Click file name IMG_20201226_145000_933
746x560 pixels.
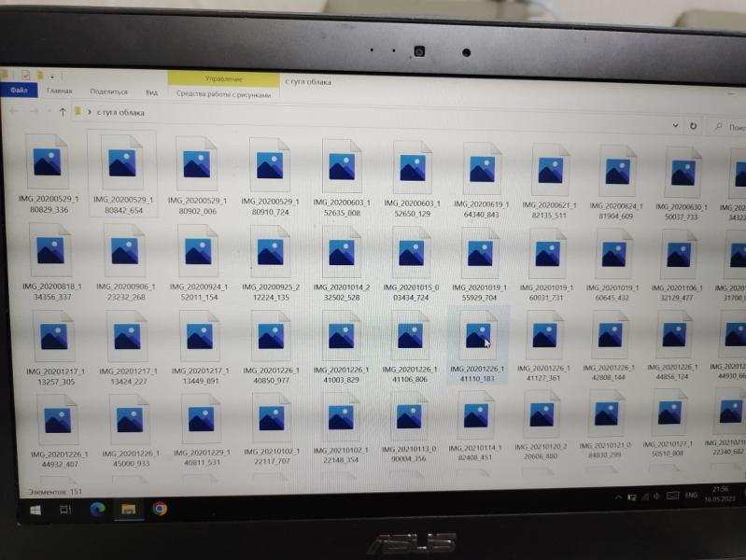[131, 458]
